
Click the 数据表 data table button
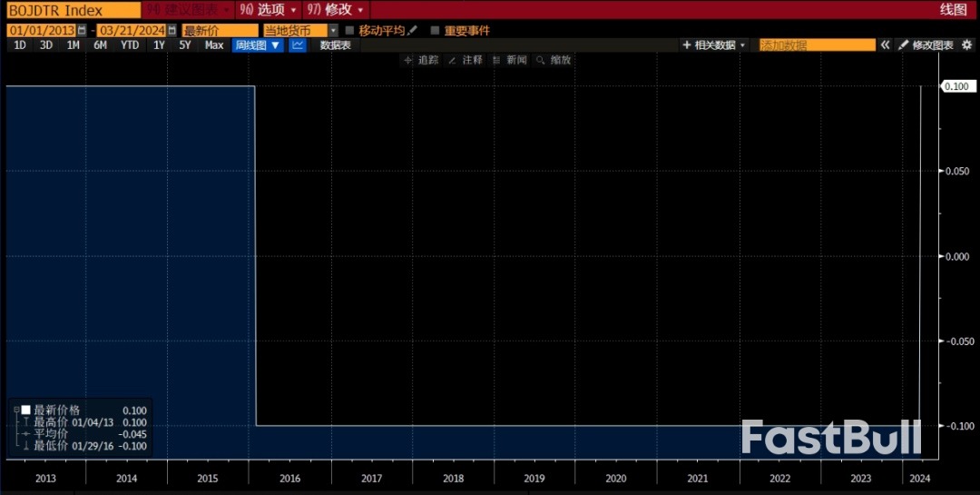click(335, 45)
